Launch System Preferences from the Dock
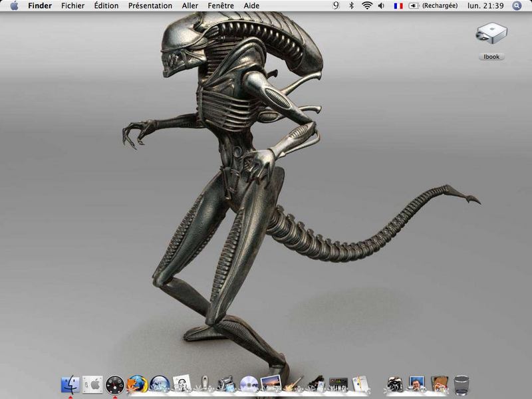The width and height of the screenshot is (532, 399). [92, 384]
